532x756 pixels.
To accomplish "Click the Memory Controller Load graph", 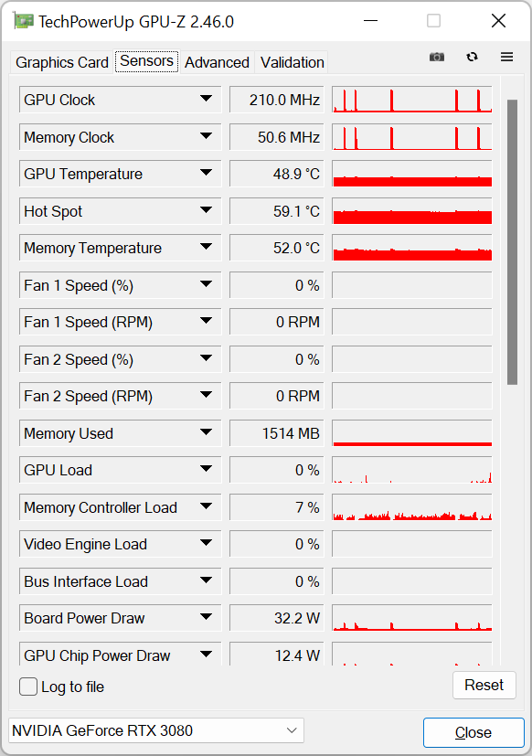I will click(x=412, y=507).
